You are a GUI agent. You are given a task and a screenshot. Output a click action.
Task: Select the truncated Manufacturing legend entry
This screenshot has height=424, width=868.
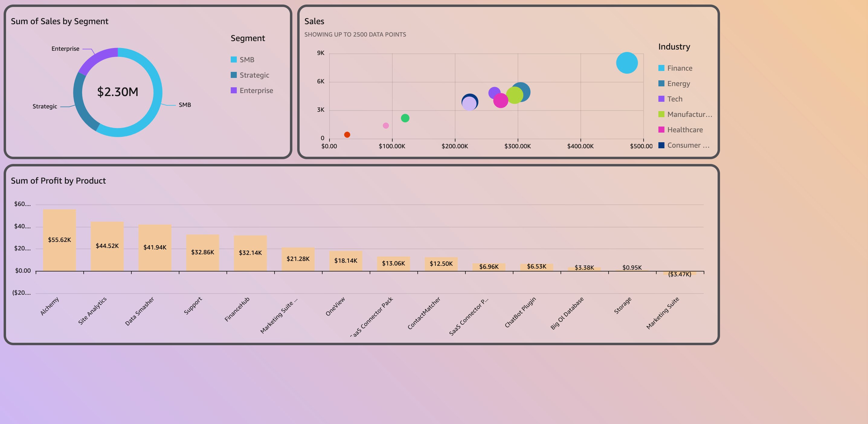[690, 114]
